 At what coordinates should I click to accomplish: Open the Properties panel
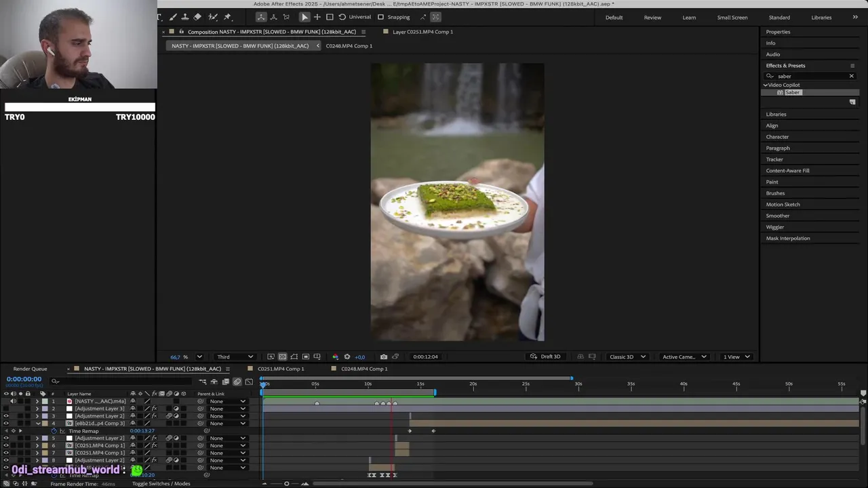tap(778, 32)
